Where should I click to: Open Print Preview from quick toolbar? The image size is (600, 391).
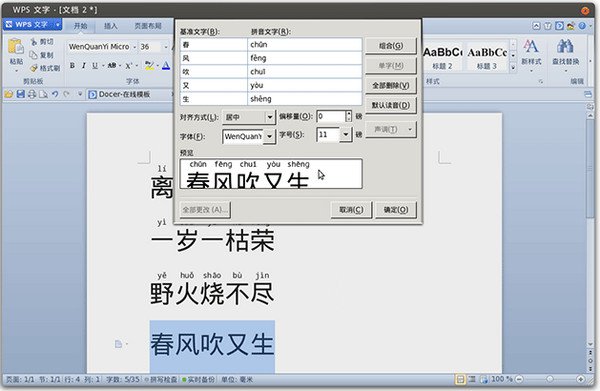tap(44, 94)
